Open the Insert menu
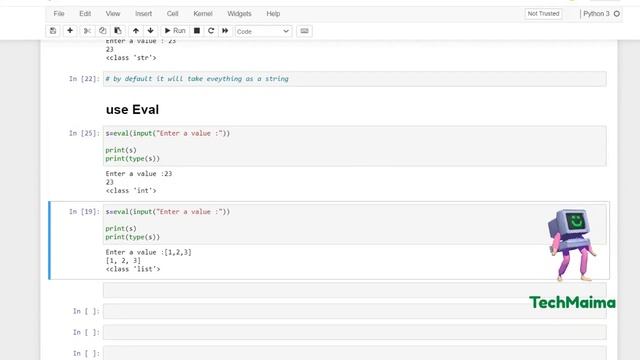Viewport: 640px width, 360px height. 143,13
